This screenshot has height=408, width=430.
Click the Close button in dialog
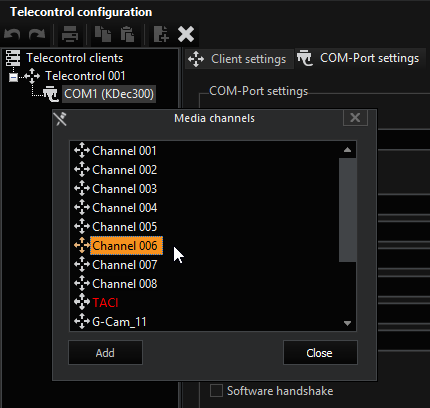tap(320, 353)
